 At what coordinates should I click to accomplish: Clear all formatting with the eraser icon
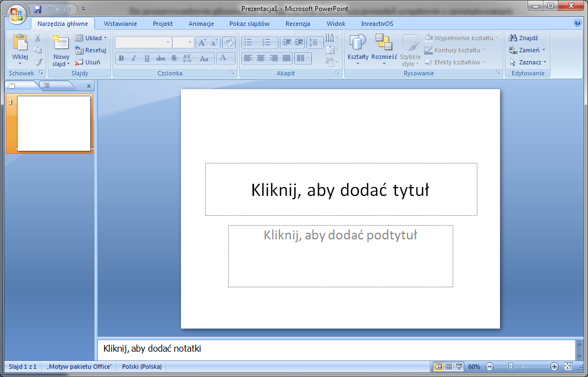[228, 42]
